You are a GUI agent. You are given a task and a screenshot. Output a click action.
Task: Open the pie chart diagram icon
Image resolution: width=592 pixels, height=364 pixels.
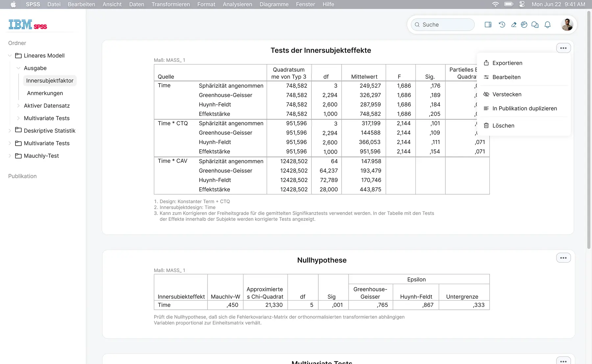[524, 25]
